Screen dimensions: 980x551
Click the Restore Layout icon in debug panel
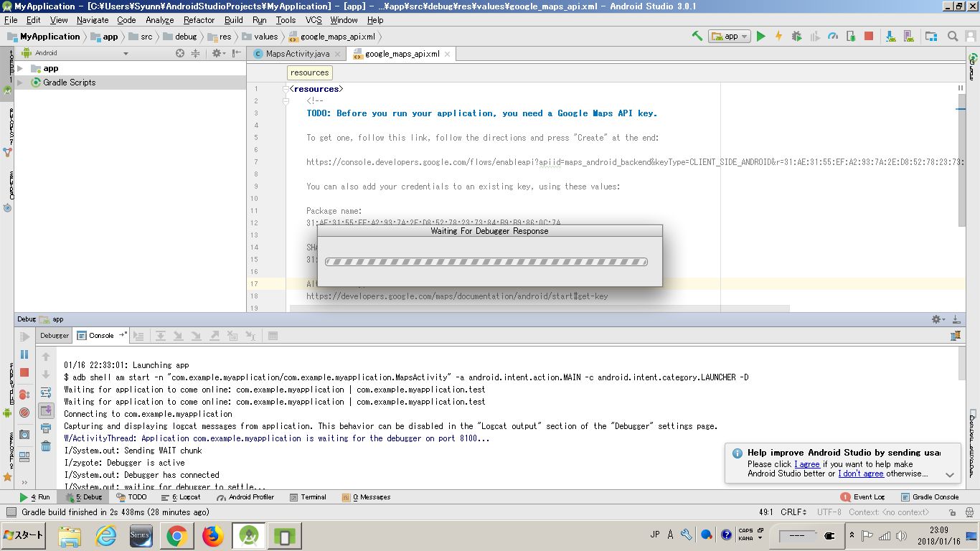coord(24,456)
